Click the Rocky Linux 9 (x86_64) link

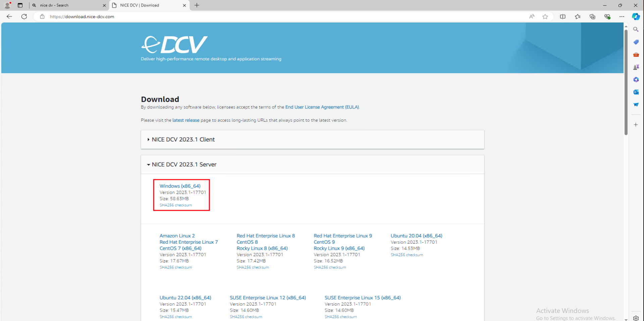[x=339, y=249]
